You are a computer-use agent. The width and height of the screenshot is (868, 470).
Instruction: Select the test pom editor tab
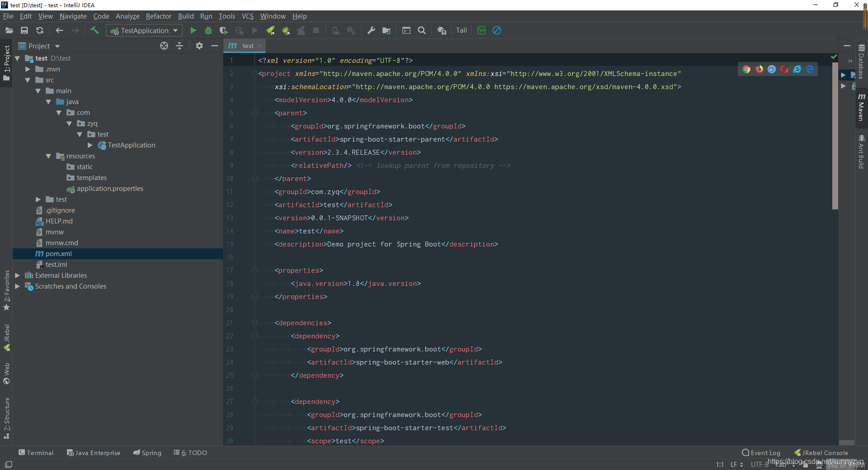click(x=245, y=46)
